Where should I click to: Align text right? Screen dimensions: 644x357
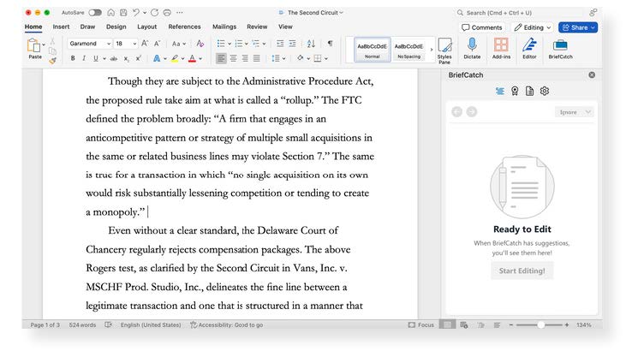(245, 58)
